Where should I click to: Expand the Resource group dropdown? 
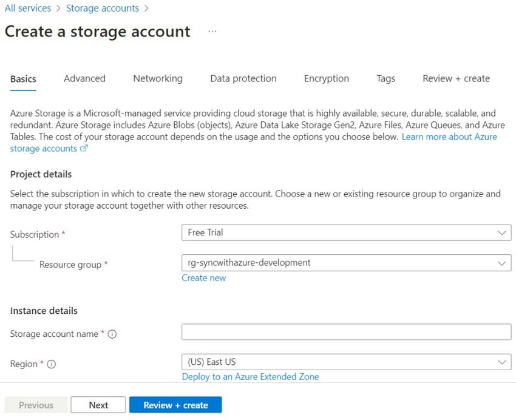[346, 263]
